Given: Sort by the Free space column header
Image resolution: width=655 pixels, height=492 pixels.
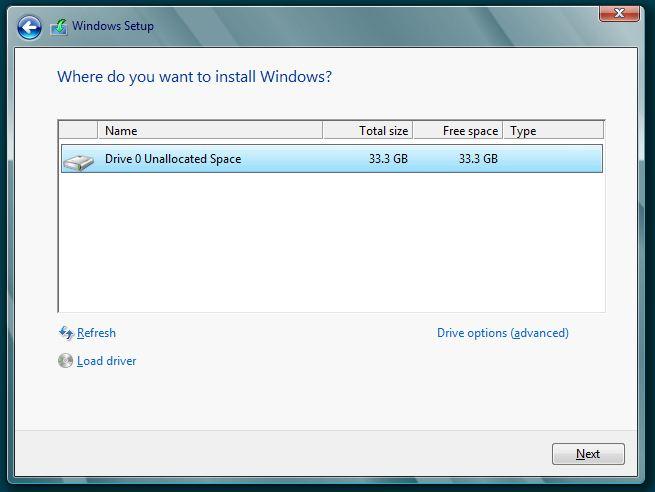Looking at the screenshot, I should click(458, 130).
